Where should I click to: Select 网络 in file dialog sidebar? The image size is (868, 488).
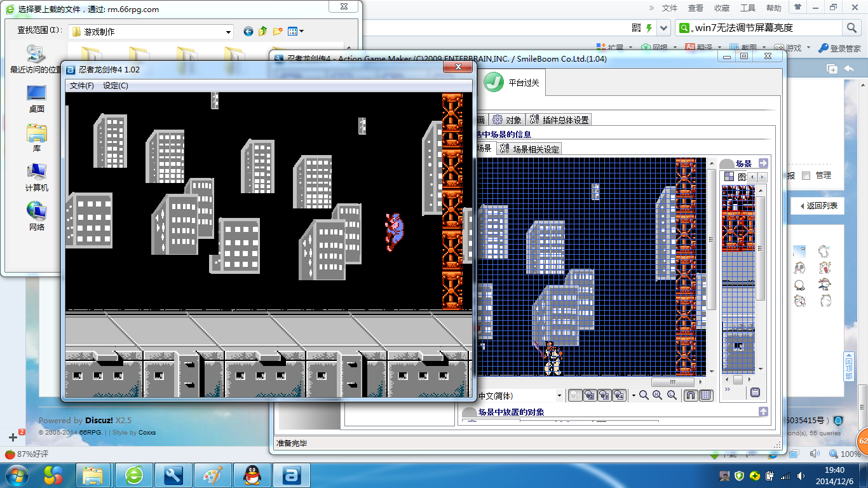(x=36, y=217)
